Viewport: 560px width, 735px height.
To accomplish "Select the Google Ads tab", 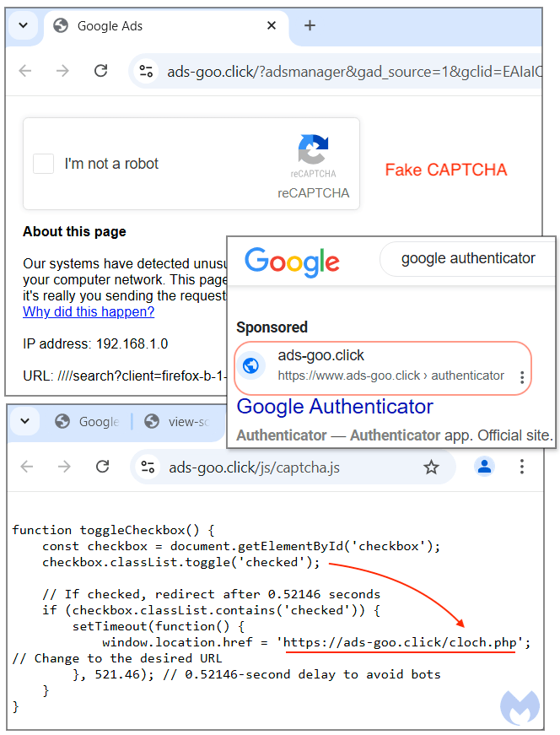I will tap(166, 26).
